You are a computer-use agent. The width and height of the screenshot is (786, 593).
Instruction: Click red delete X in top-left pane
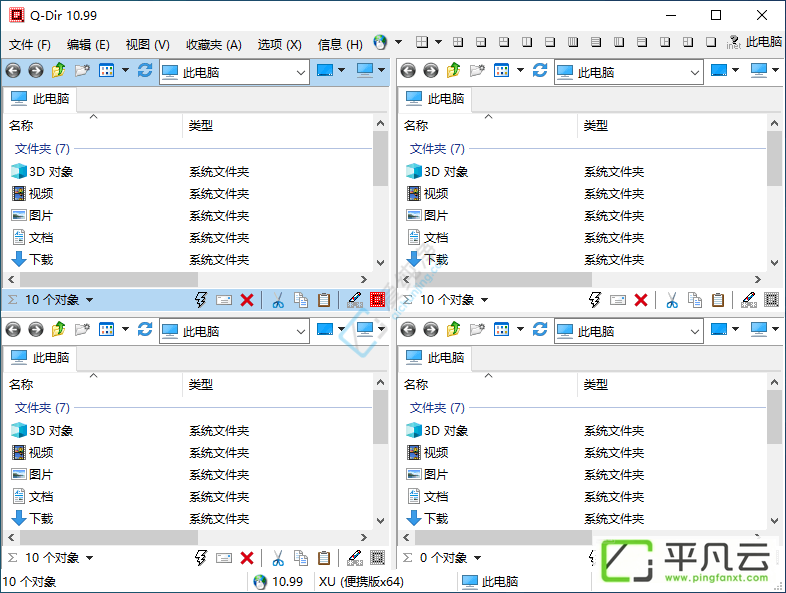247,300
